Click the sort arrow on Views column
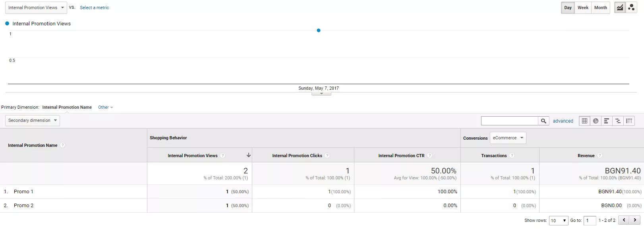 coord(249,155)
